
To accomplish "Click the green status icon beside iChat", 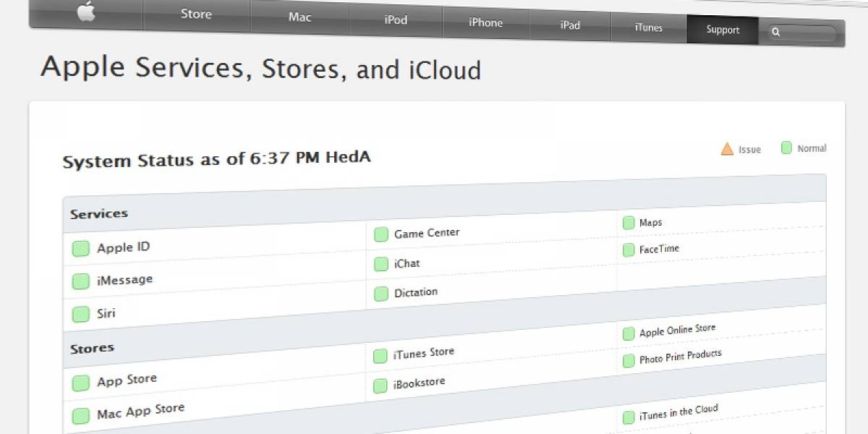I will (380, 264).
